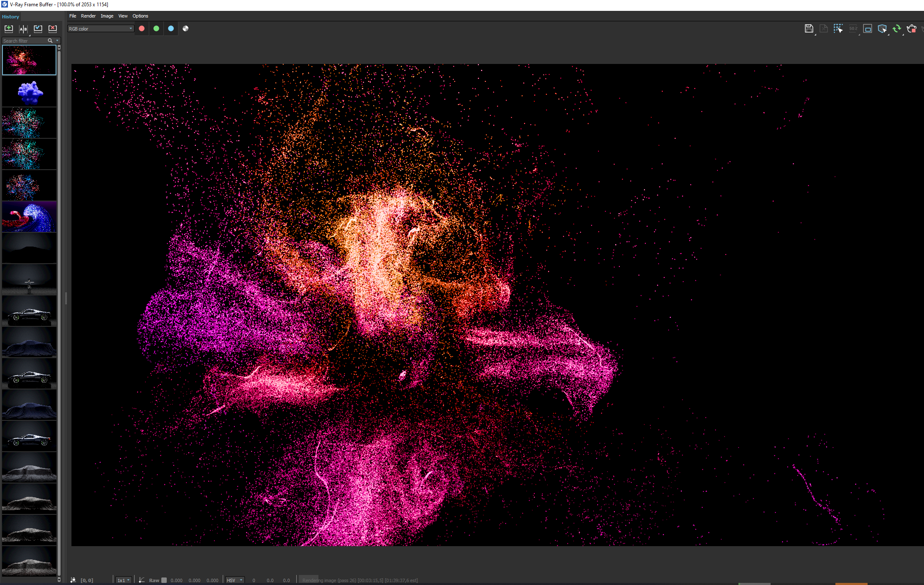Select the bottom grey draped car thumbnail
This screenshot has width=924, height=585.
[x=29, y=561]
